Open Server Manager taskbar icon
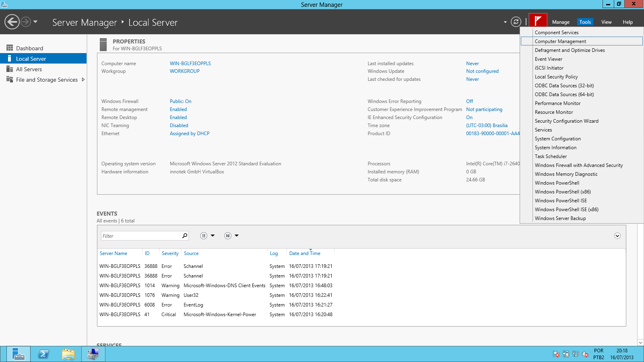This screenshot has height=362, width=644. tap(18, 354)
